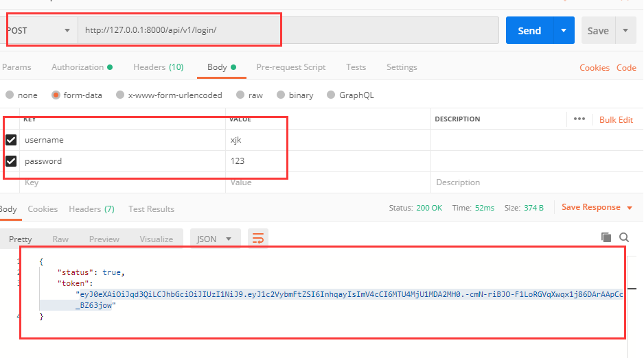Image resolution: width=644 pixels, height=358 pixels.
Task: Open the request Body tab
Action: click(221, 67)
